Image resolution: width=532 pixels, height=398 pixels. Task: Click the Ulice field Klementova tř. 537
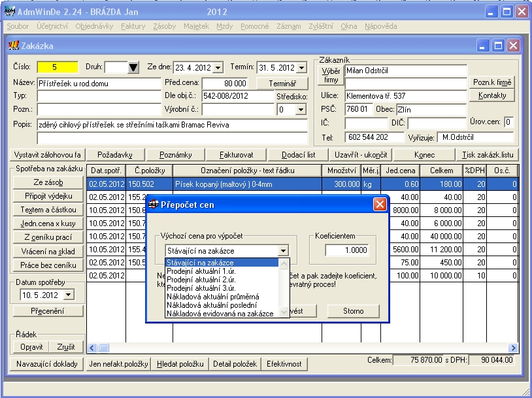(x=406, y=95)
